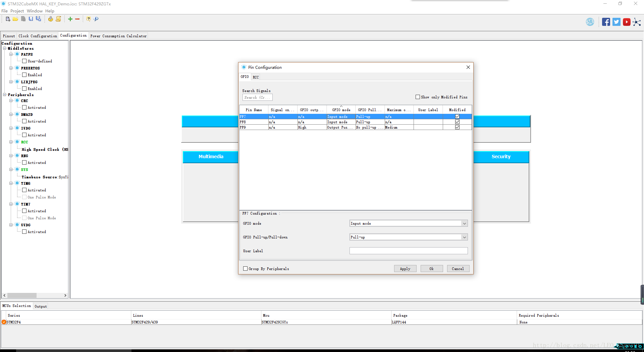Click the Security category button
The height and width of the screenshot is (352, 644).
point(501,157)
